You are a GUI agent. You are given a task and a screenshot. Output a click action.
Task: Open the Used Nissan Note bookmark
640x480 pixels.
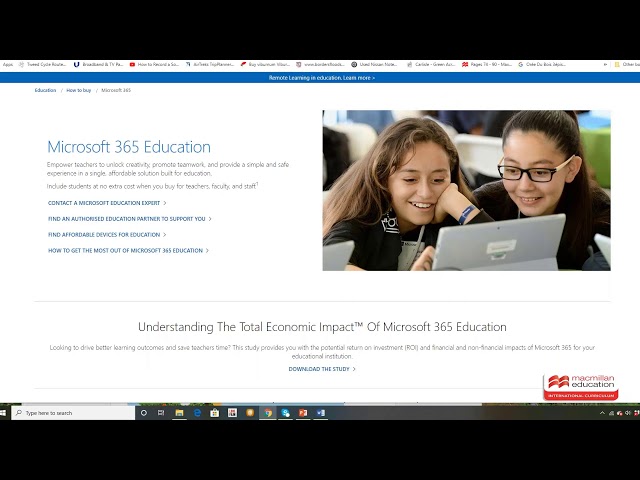click(x=374, y=64)
